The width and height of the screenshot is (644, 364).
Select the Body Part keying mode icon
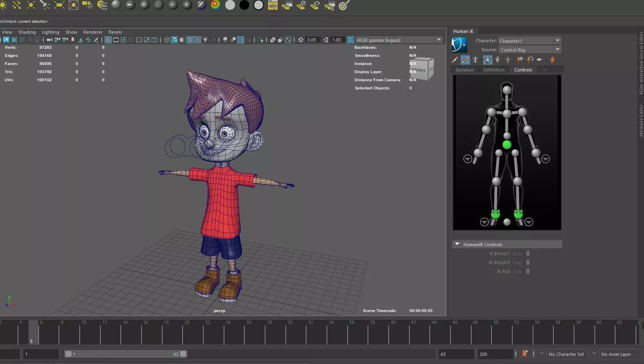pos(498,60)
